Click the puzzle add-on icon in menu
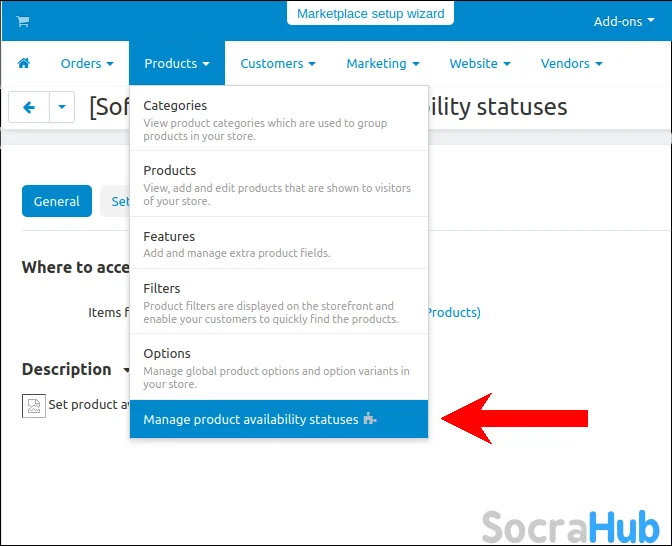672x546 pixels. (x=370, y=419)
